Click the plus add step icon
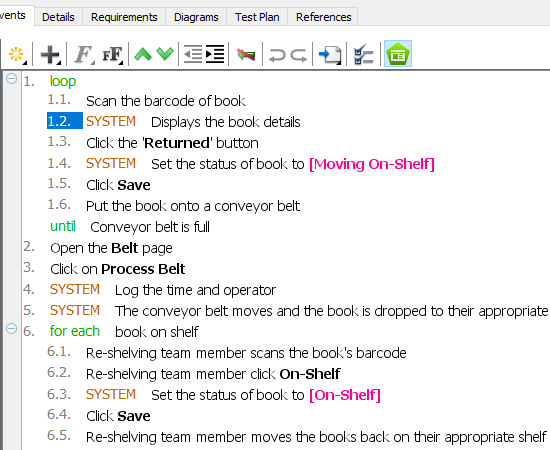The image size is (550, 450). tap(51, 54)
